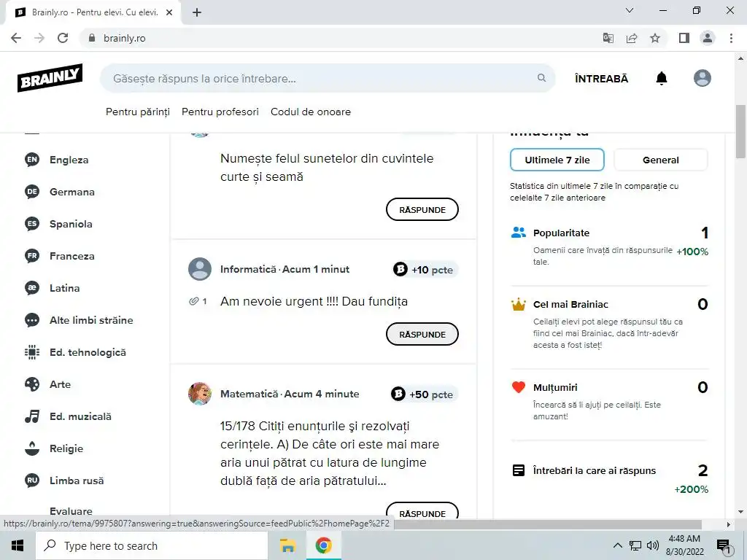Click the Informatică question author avatar

(x=200, y=269)
